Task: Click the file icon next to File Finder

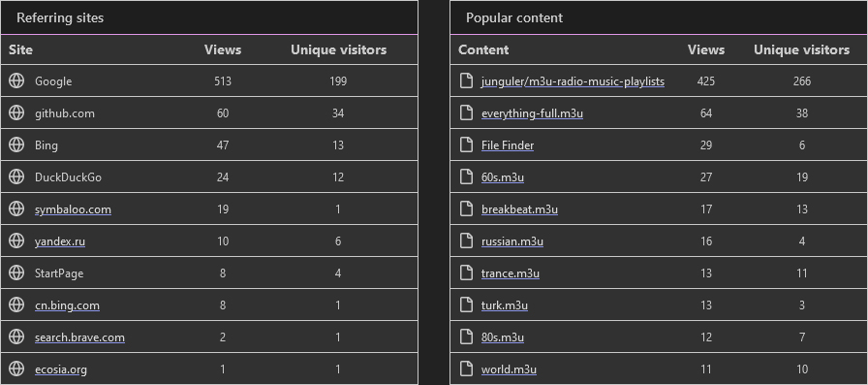Action: click(467, 145)
